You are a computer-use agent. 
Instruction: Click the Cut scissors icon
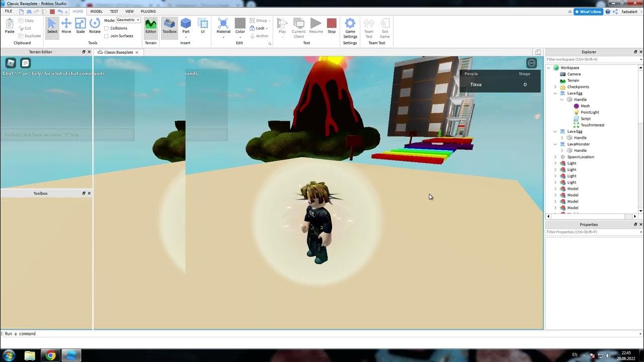[21, 28]
